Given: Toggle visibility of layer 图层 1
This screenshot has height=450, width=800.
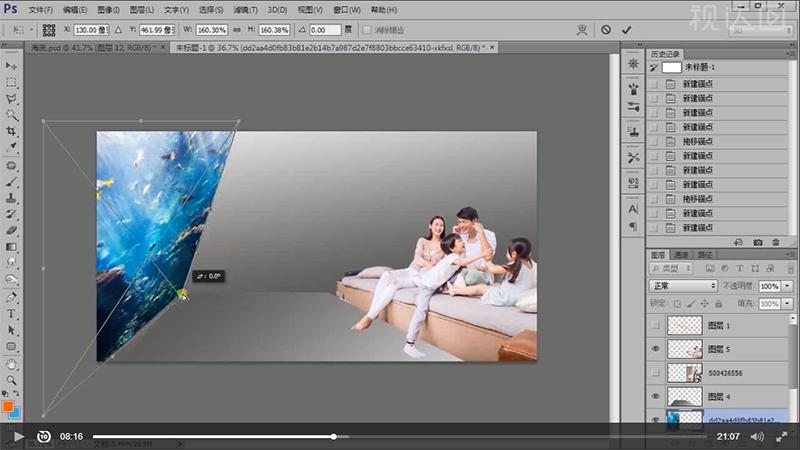Looking at the screenshot, I should point(656,325).
